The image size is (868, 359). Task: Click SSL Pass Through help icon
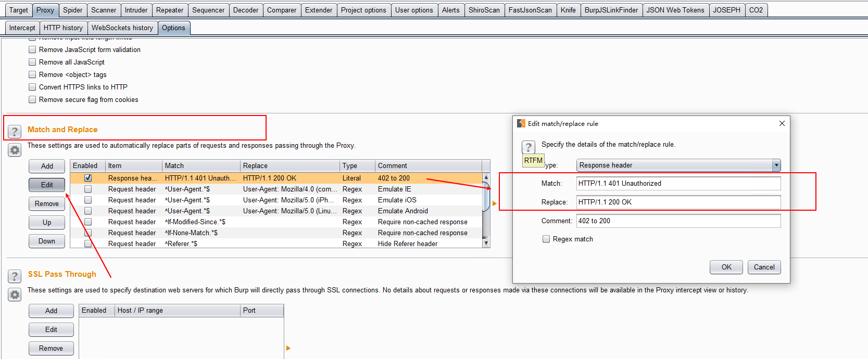(15, 276)
